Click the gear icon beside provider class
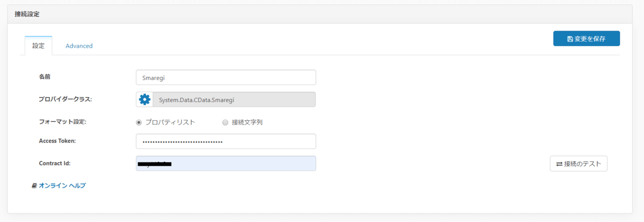The height and width of the screenshot is (222, 644). pyautogui.click(x=144, y=100)
